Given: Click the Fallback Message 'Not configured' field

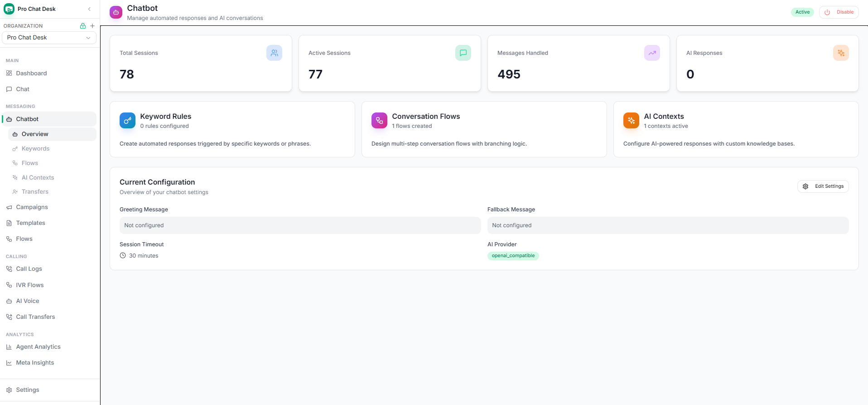Looking at the screenshot, I should tap(668, 225).
